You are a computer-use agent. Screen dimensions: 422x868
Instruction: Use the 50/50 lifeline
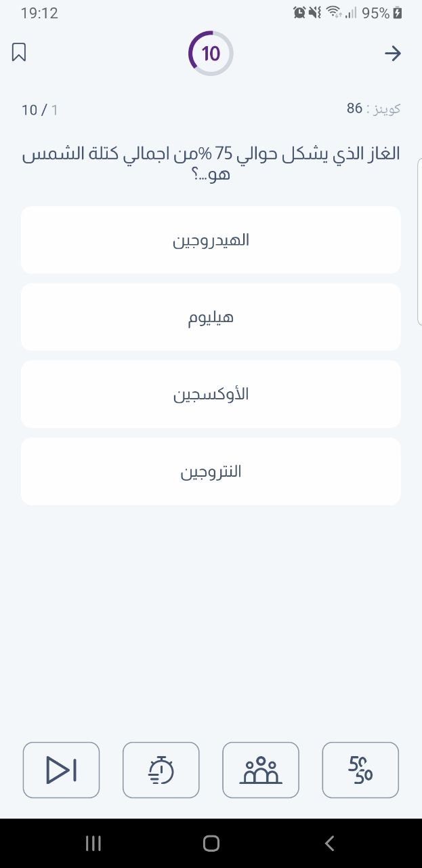click(360, 770)
